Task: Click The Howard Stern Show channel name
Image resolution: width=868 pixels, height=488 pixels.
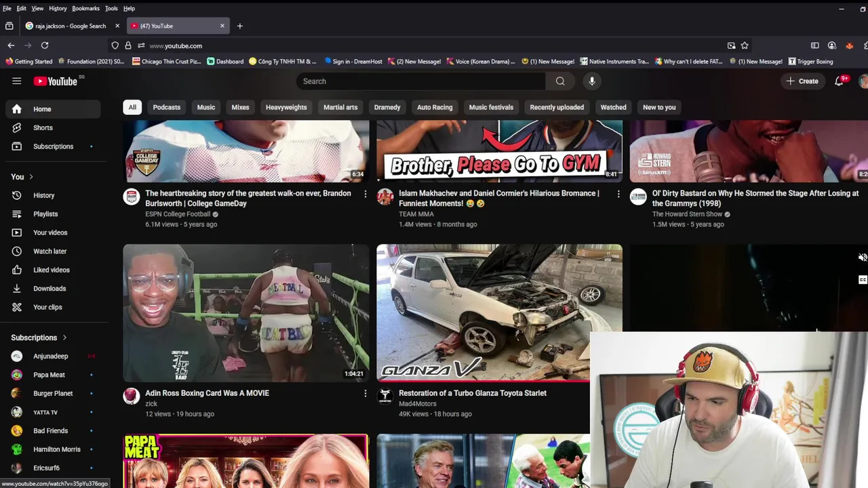Action: 688,214
